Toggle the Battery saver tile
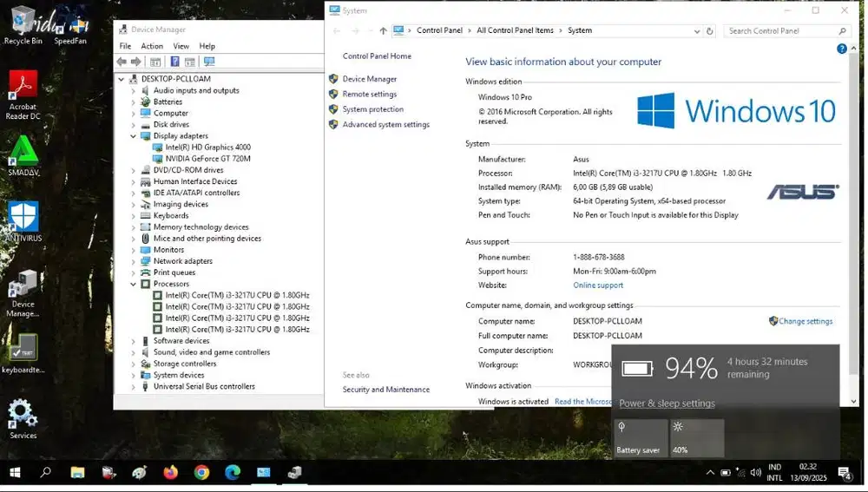This screenshot has width=868, height=492. 640,438
